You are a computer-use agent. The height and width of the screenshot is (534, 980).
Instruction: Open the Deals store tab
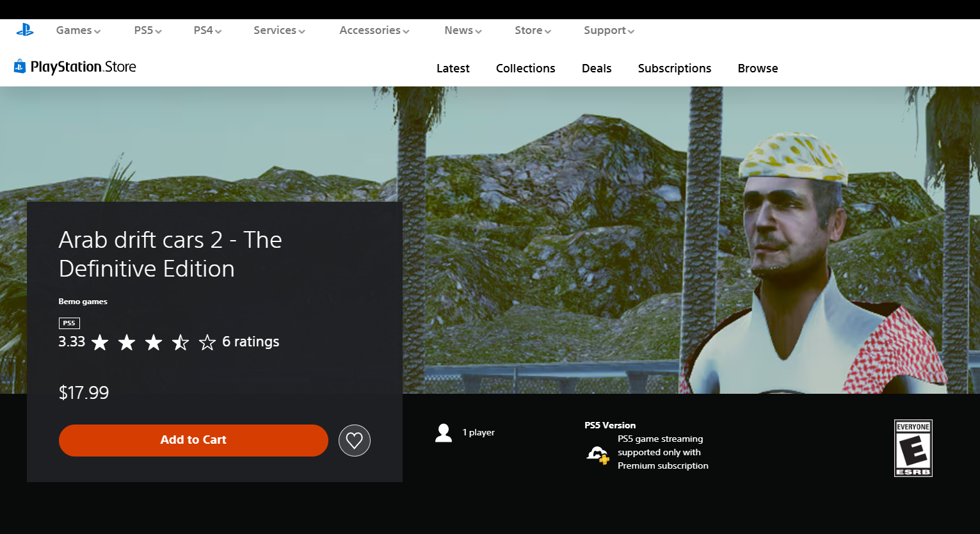(x=597, y=69)
